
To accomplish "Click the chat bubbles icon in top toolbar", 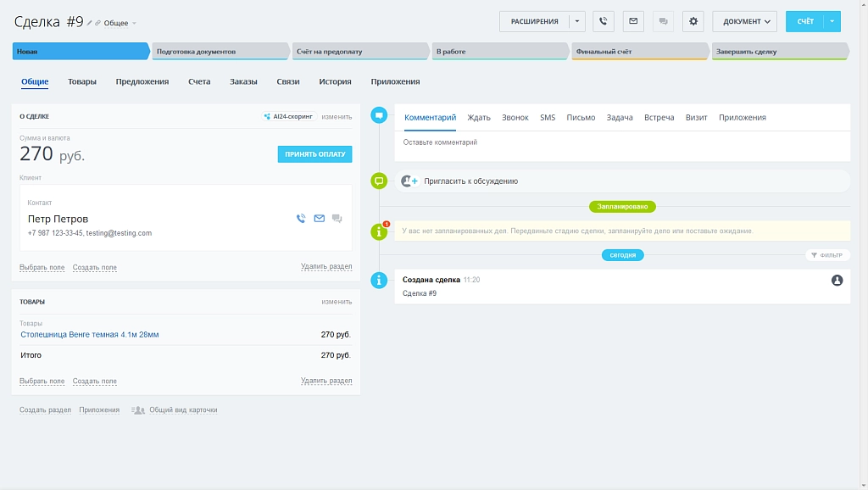I will click(663, 21).
